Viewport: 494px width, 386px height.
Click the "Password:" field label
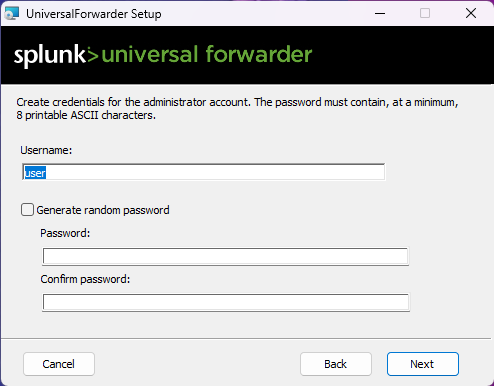point(65,233)
